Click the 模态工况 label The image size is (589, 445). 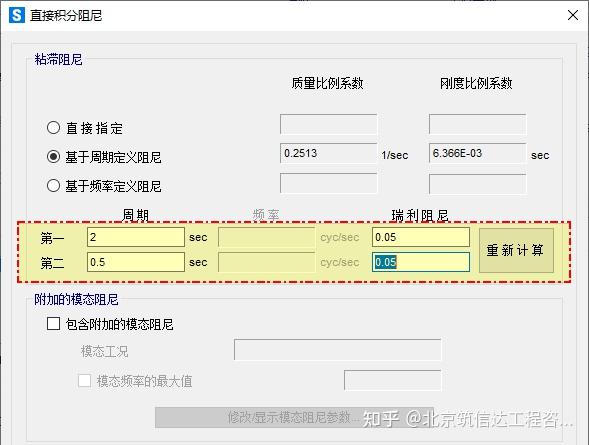click(x=104, y=351)
